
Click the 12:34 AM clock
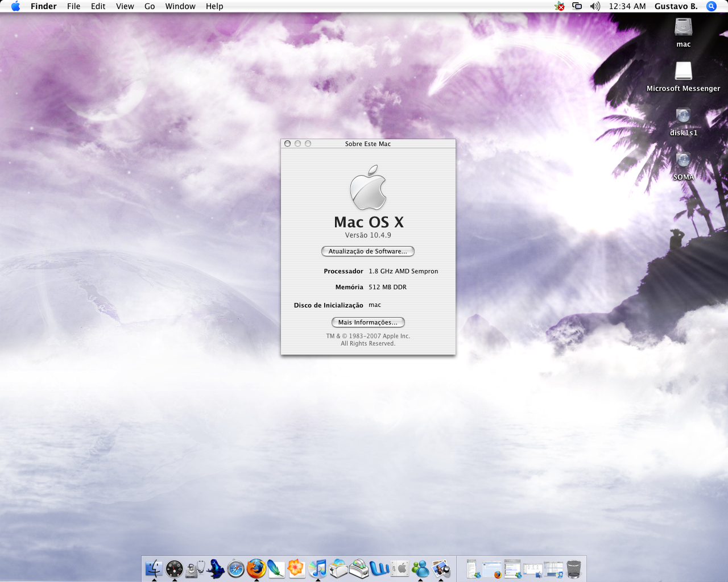tap(627, 6)
